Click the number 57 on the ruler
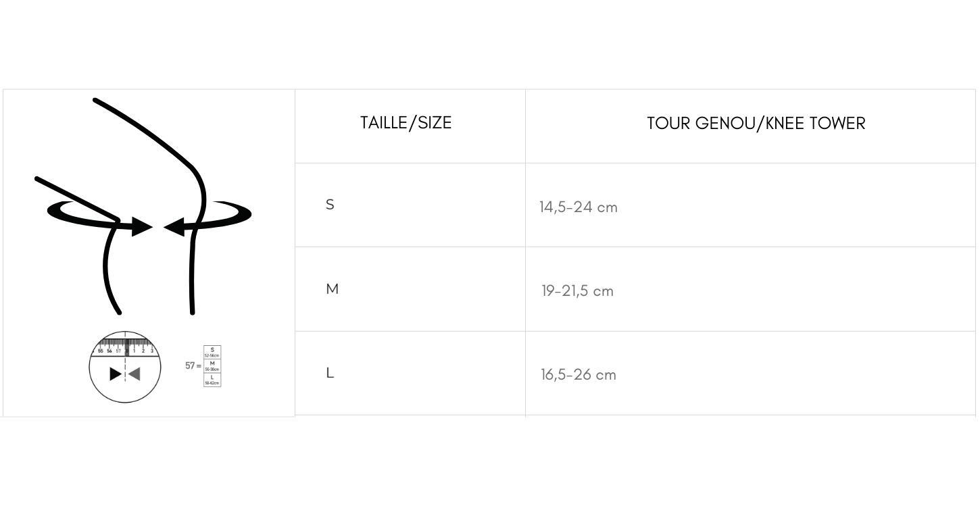The width and height of the screenshot is (980, 508). click(x=118, y=351)
